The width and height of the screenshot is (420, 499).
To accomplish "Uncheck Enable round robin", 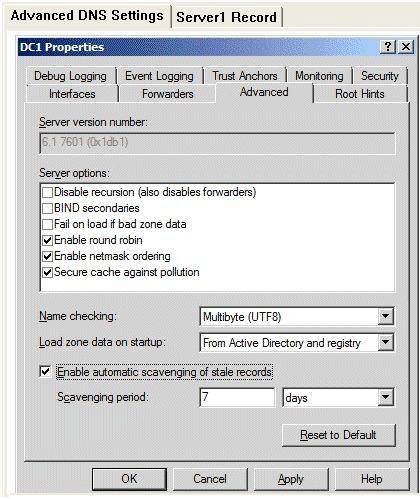I will [48, 240].
